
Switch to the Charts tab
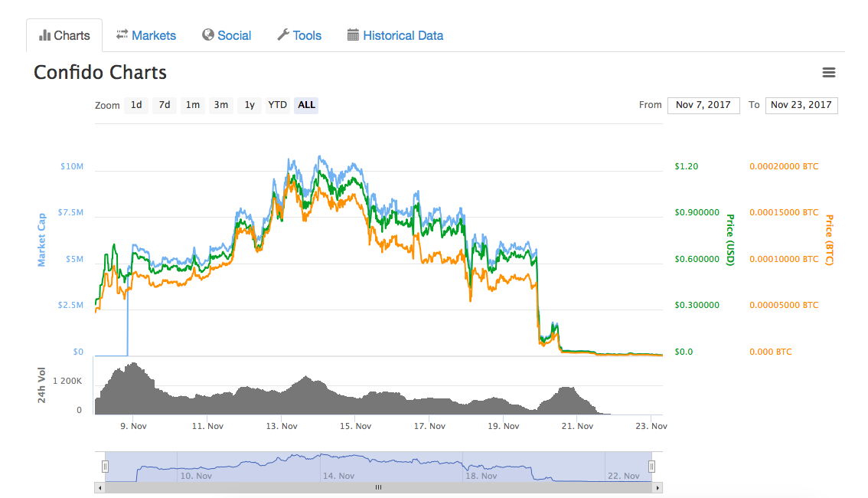(64, 35)
